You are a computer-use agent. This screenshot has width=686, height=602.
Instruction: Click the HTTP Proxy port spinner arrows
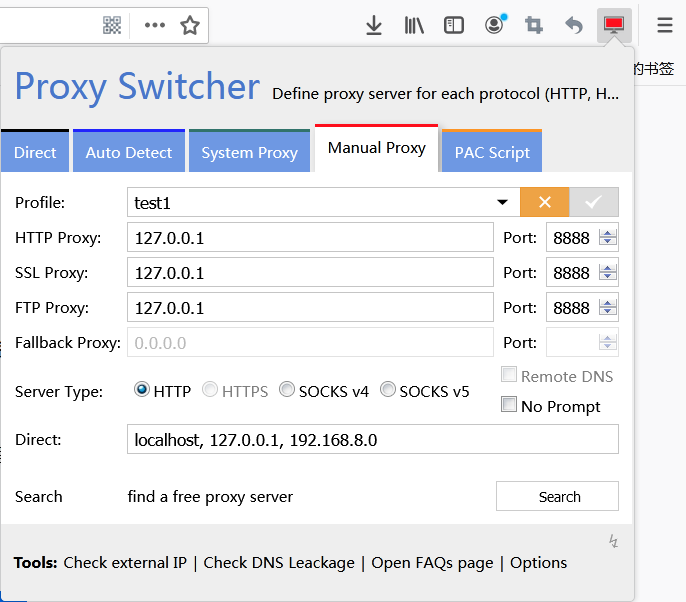tap(608, 238)
